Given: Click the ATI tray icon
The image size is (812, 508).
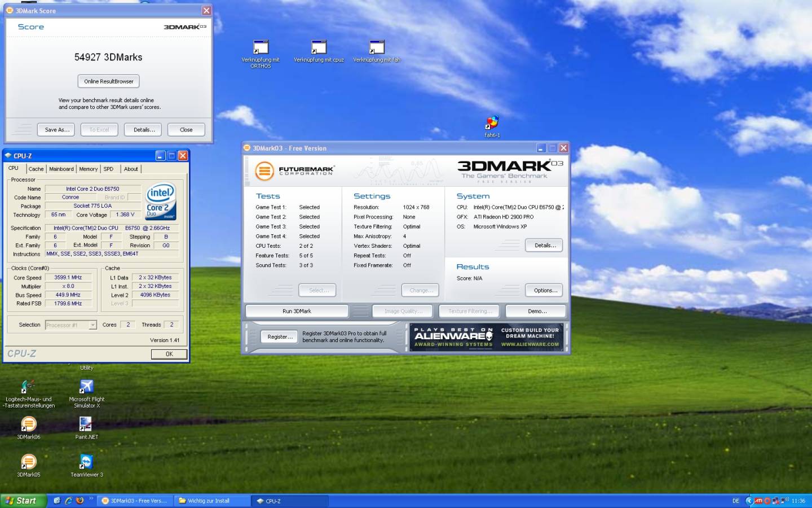Looking at the screenshot, I should pyautogui.click(x=758, y=501).
